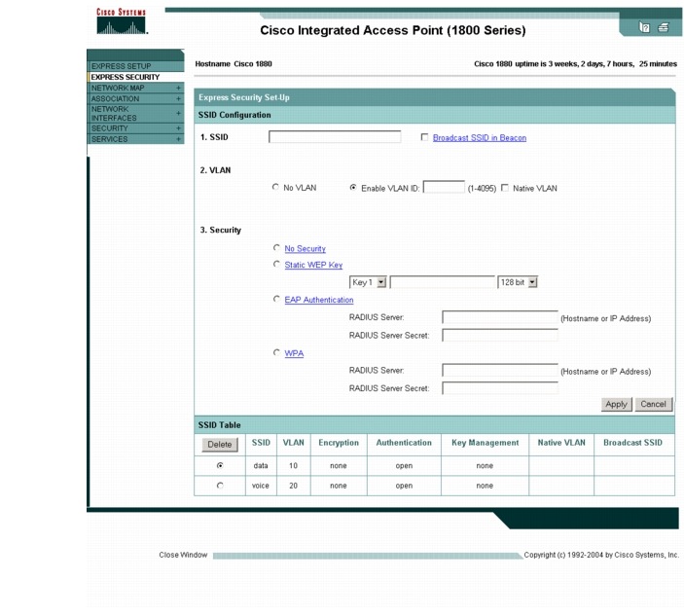This screenshot has height=616, width=684.
Task: Select the WPA radio button
Action: pos(276,352)
